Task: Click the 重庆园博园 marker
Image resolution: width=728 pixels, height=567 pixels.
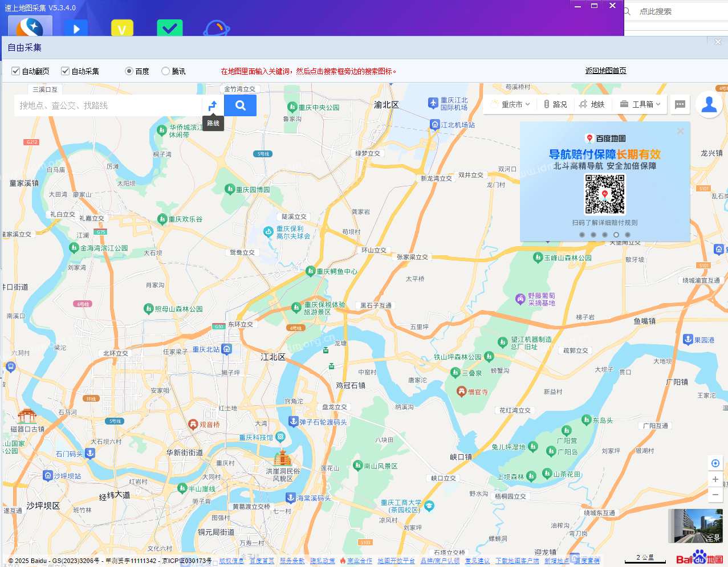Action: 229,189
